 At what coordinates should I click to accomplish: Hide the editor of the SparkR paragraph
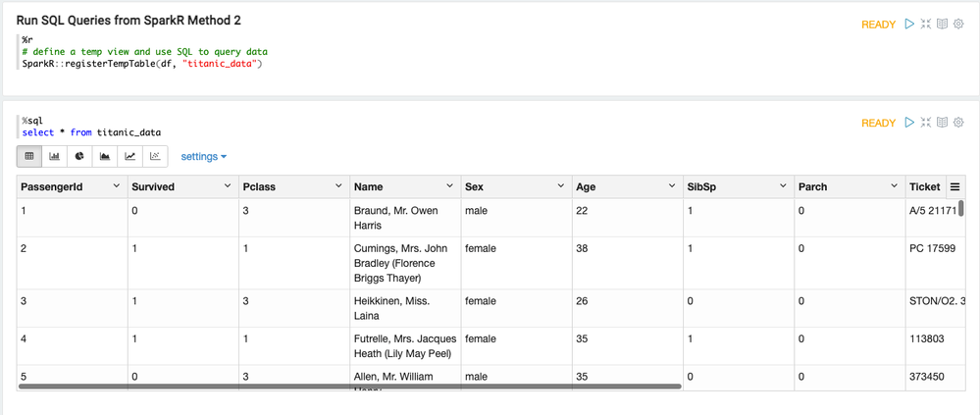pos(925,25)
